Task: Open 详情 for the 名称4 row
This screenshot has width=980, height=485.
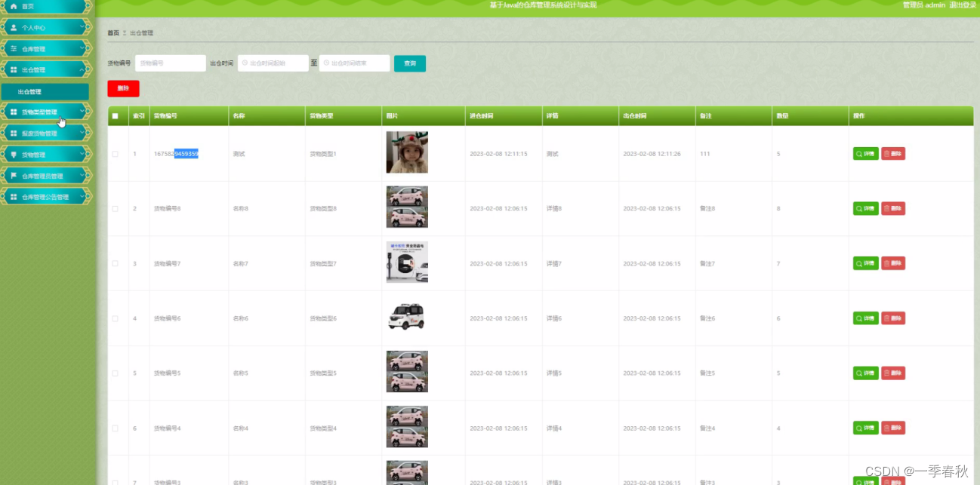Action: (866, 428)
